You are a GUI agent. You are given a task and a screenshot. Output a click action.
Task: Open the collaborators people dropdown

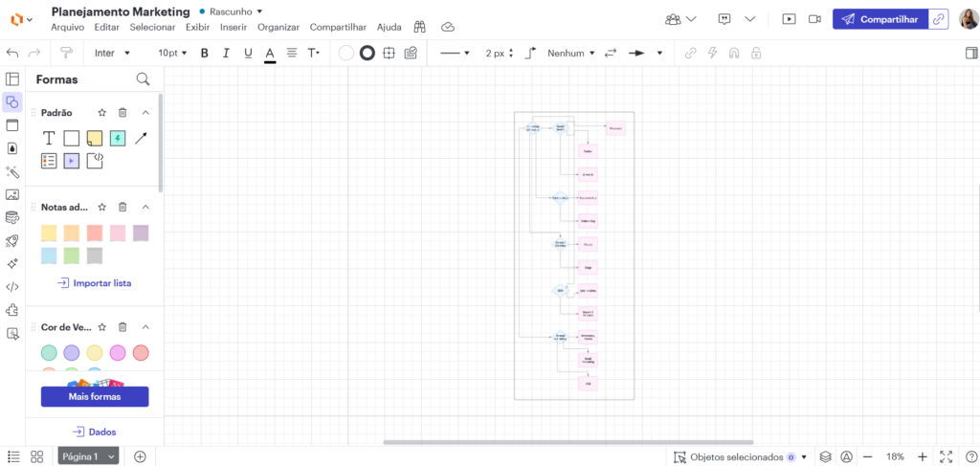[x=680, y=19]
